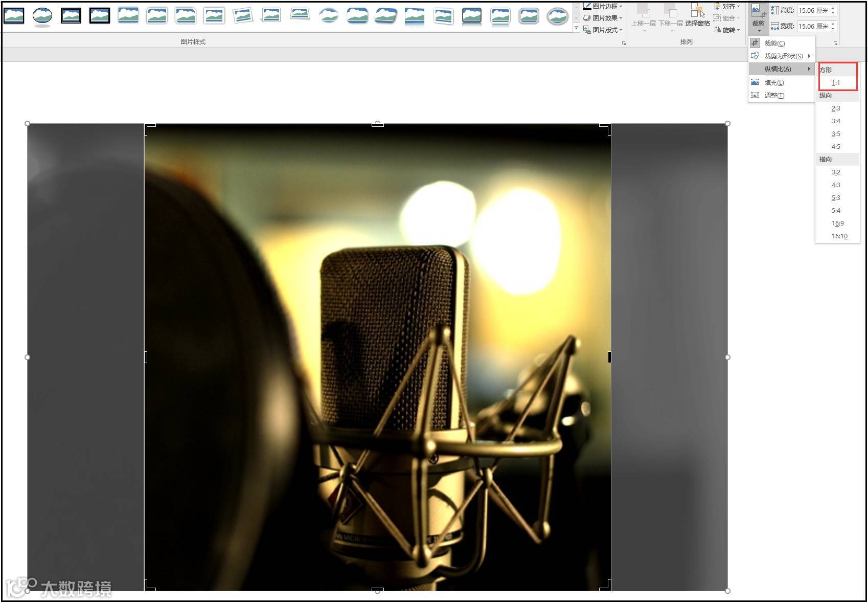This screenshot has width=868, height=603.
Task: Click the left-middle crop handle
Action: coord(146,357)
